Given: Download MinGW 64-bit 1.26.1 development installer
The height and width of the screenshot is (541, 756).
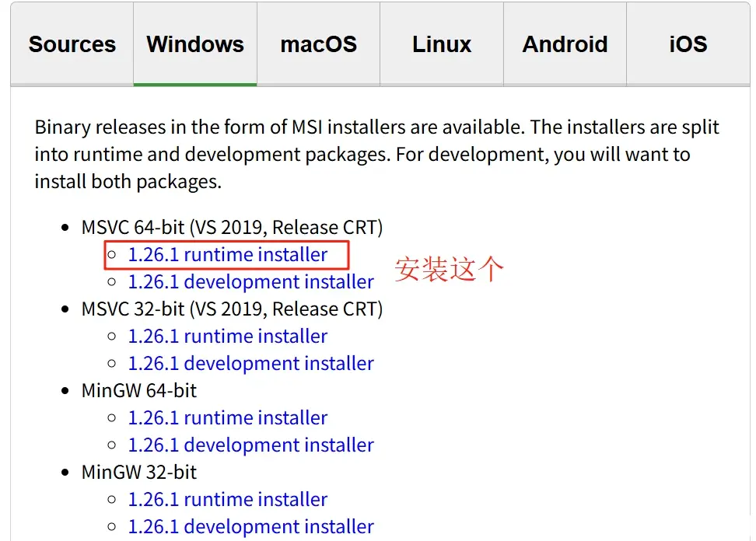Looking at the screenshot, I should [x=250, y=445].
